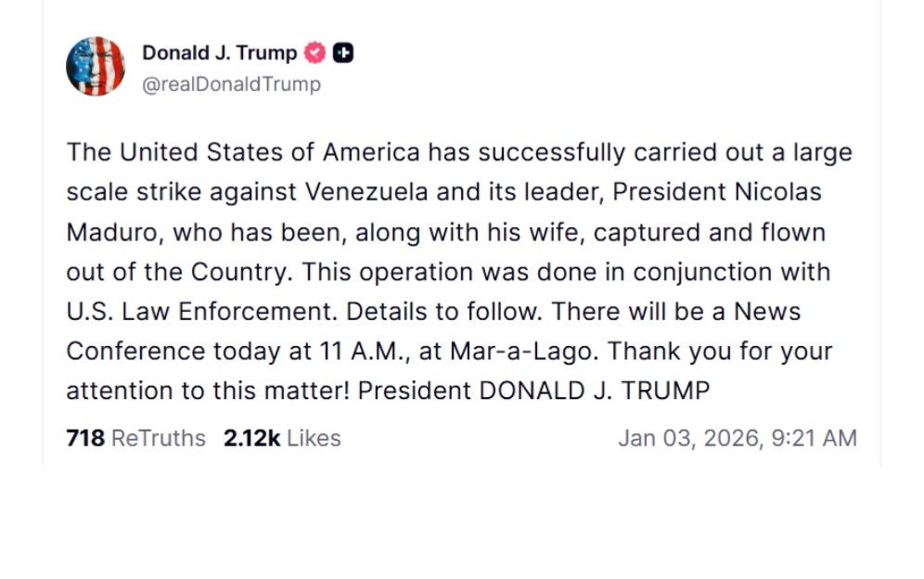Image resolution: width=924 pixels, height=579 pixels.
Task: Click "Thank you for your" text
Action: tap(721, 352)
